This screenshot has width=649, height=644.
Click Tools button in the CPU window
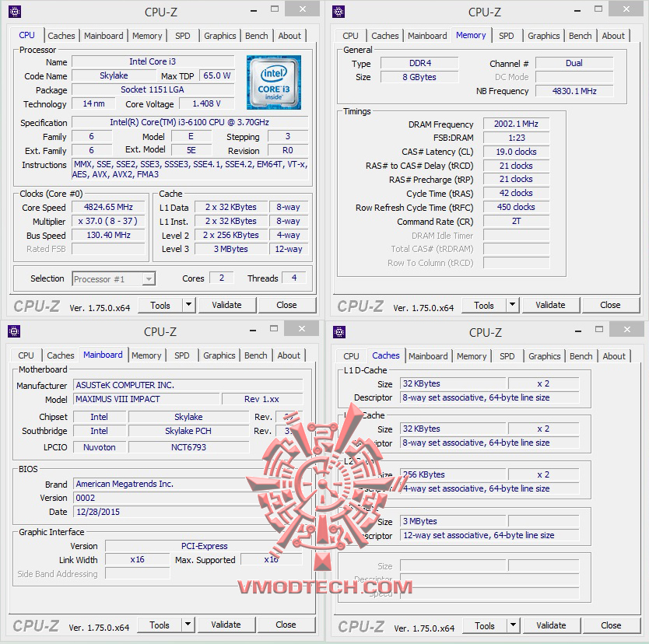(x=160, y=305)
